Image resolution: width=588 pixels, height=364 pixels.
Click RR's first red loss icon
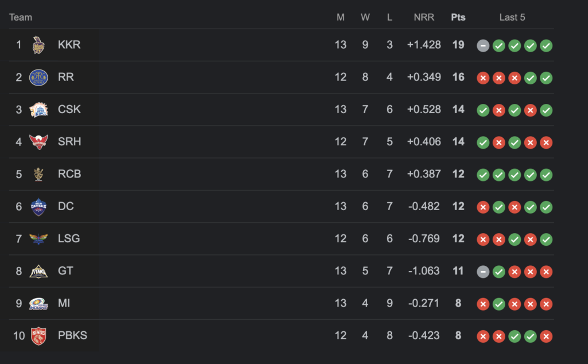click(x=483, y=78)
